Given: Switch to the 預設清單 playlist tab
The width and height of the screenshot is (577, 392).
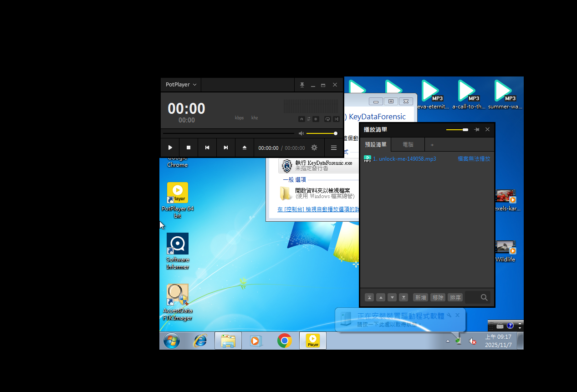Looking at the screenshot, I should point(376,145).
